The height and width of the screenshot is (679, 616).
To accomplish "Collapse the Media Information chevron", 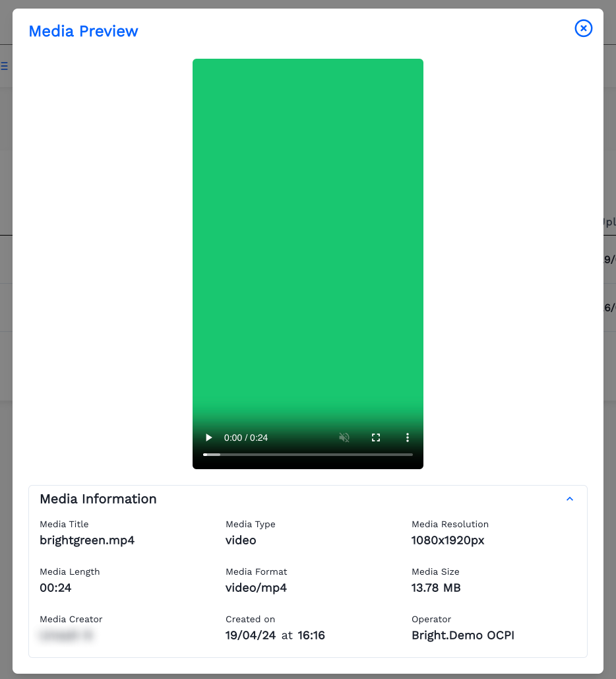I will tap(570, 500).
